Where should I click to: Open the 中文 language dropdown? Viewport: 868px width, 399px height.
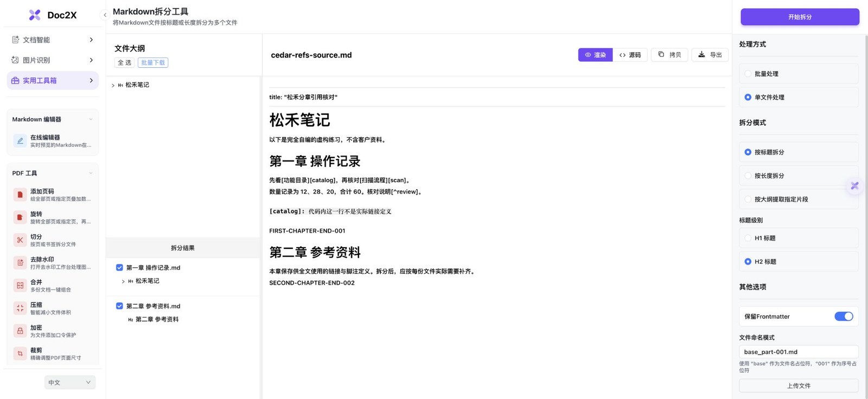click(x=70, y=382)
